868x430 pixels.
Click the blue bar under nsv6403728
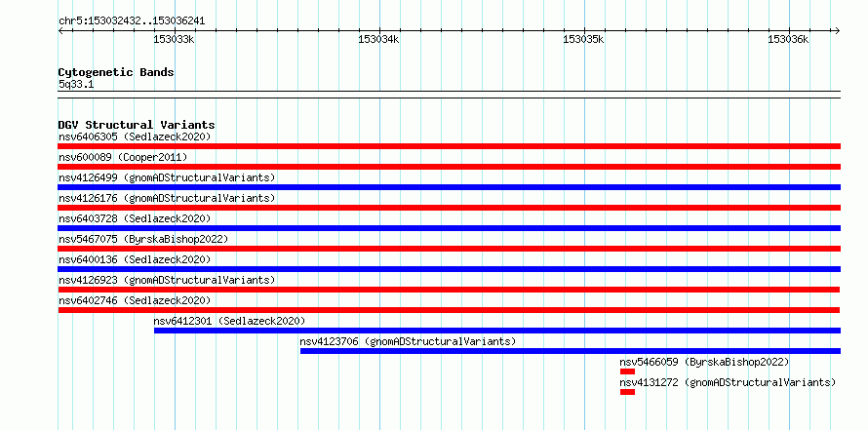[449, 228]
